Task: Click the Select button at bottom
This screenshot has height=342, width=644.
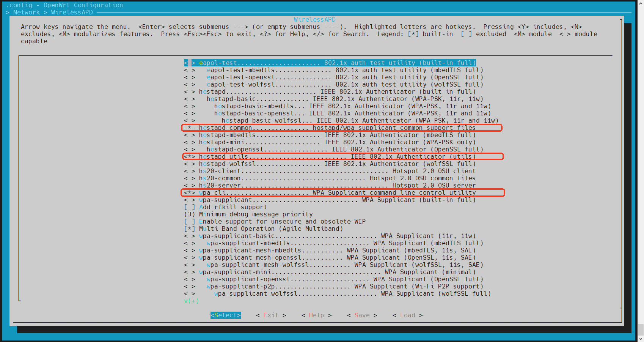Action: [x=225, y=315]
